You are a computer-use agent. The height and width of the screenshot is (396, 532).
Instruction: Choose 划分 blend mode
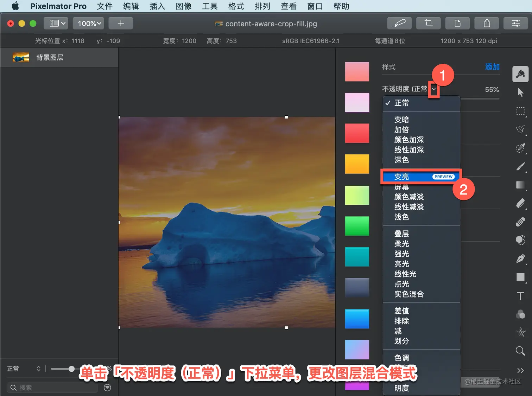point(421,341)
